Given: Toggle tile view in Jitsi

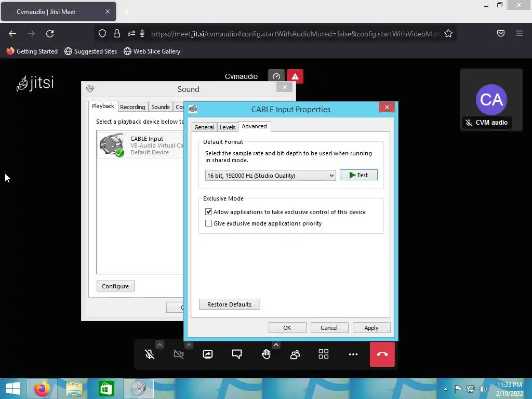Looking at the screenshot, I should (x=324, y=354).
